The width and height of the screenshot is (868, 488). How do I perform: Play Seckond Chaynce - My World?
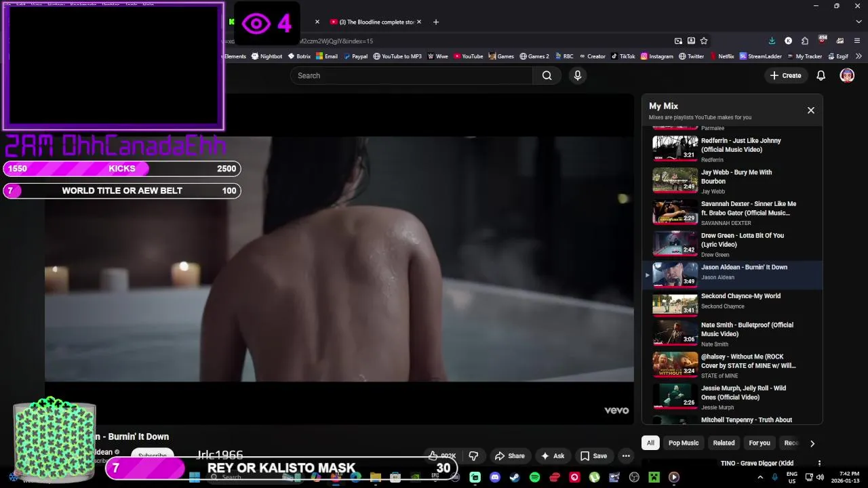[x=732, y=304]
